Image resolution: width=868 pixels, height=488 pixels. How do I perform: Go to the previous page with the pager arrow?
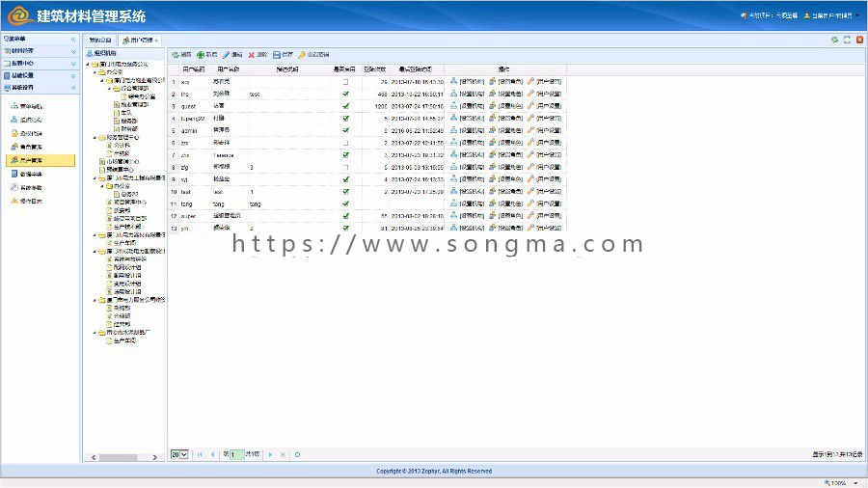tap(212, 455)
